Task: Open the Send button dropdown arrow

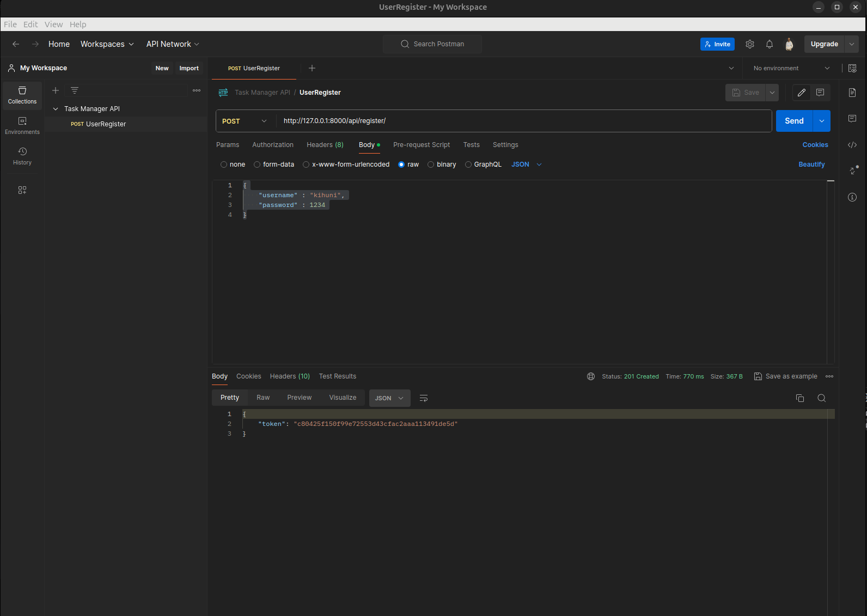Action: pos(822,121)
